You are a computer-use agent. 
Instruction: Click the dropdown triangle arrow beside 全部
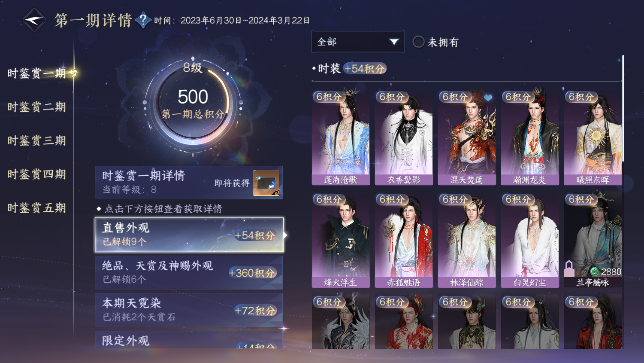point(394,42)
